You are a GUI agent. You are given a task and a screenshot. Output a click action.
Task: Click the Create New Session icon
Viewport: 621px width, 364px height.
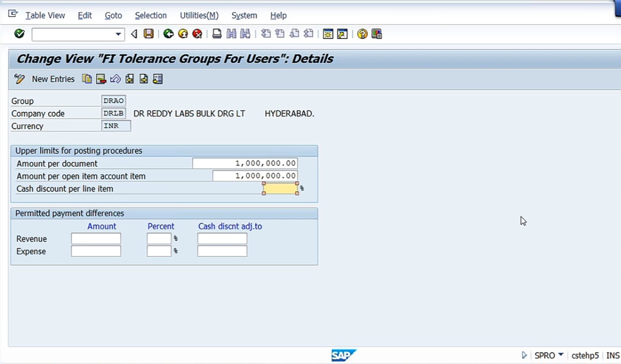[328, 34]
